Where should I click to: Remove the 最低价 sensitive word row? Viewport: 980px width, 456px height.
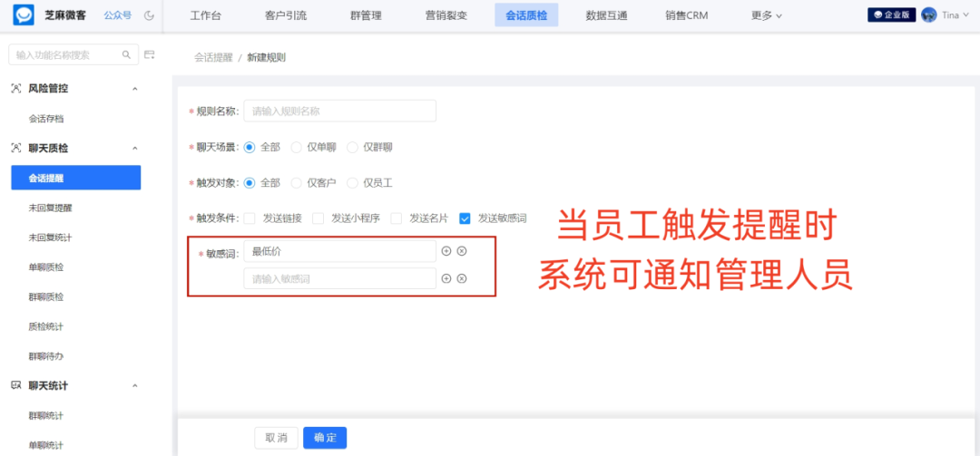[462, 251]
